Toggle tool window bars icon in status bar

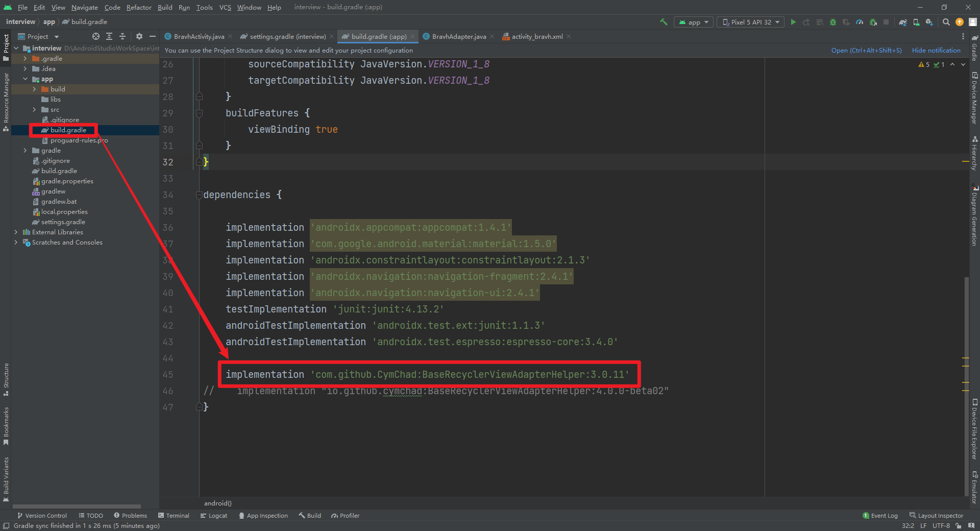[x=6, y=526]
